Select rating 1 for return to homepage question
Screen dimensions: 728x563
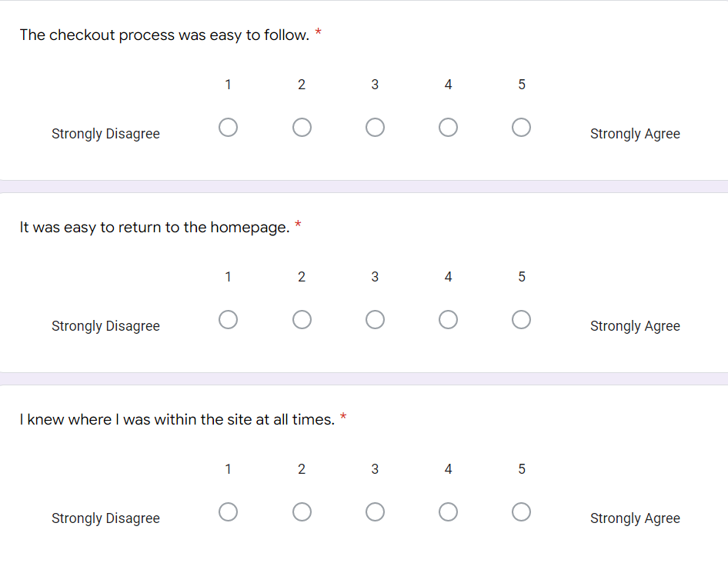point(228,319)
